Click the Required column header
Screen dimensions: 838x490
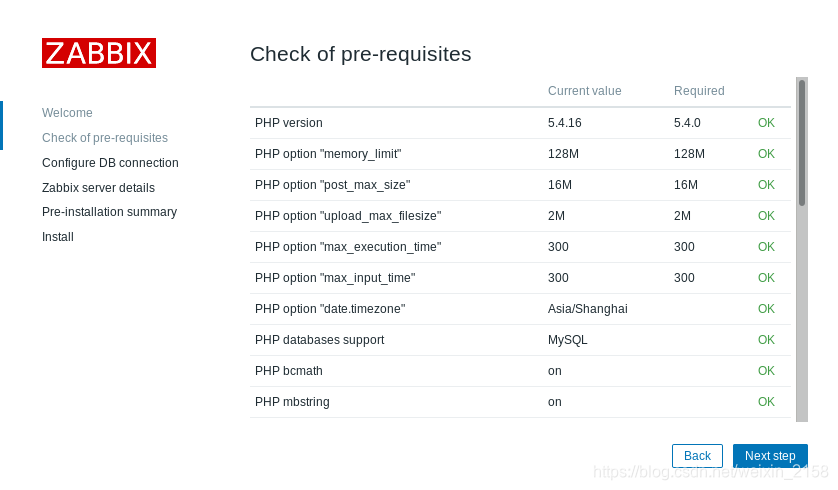699,91
